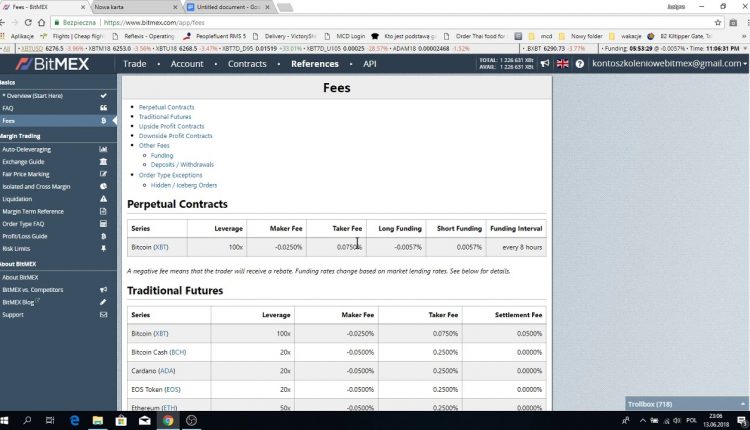Follow the Deposits / Withdrawals link

(x=182, y=165)
